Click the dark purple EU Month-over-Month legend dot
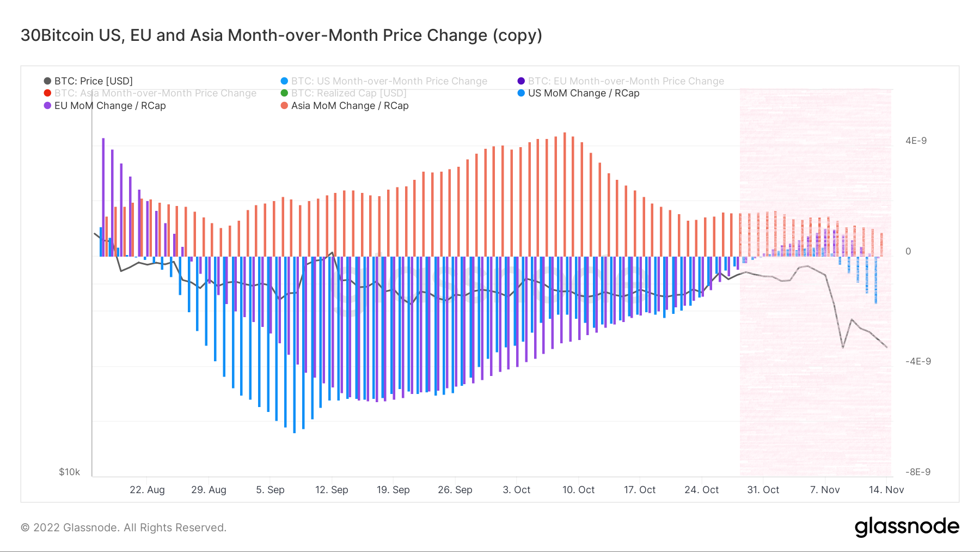 tap(521, 81)
